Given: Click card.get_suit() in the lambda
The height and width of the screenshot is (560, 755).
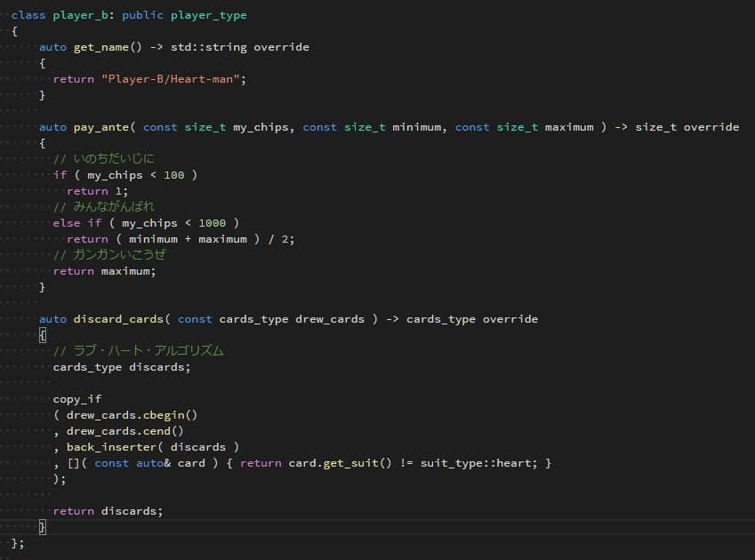Looking at the screenshot, I should pyautogui.click(x=340, y=463).
